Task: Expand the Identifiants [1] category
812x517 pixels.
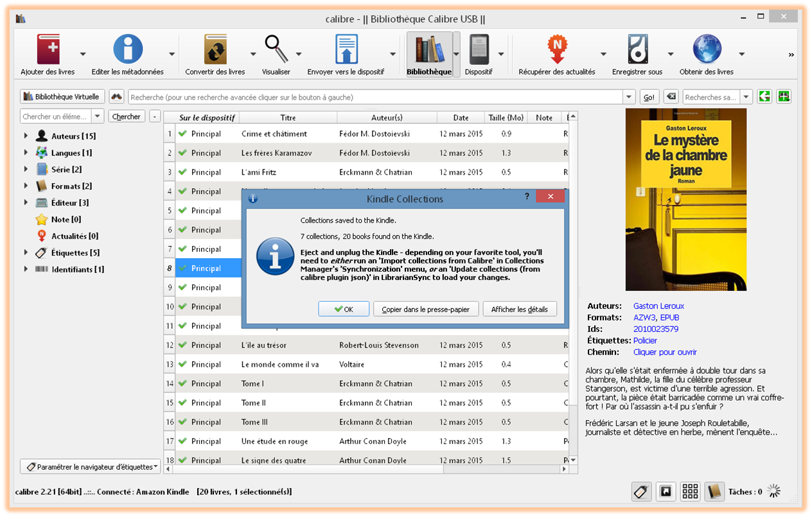Action: click(x=26, y=269)
